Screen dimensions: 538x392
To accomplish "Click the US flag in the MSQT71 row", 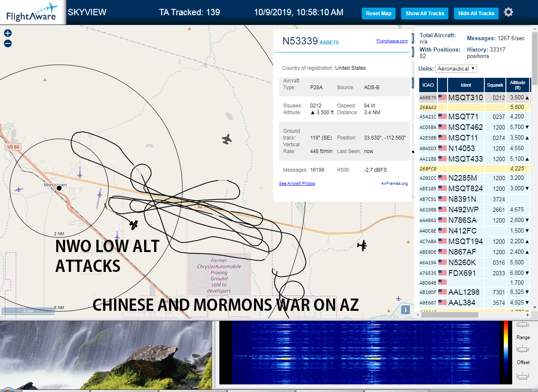I will click(x=442, y=117).
